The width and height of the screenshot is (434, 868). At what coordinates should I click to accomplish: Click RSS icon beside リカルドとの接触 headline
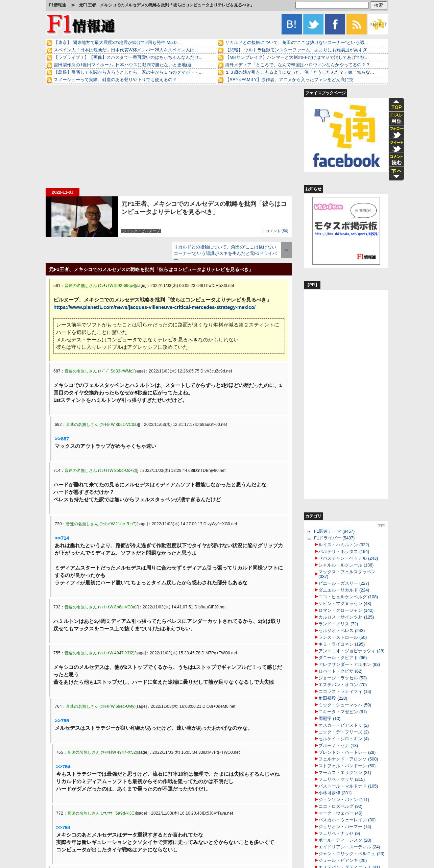pos(221,43)
